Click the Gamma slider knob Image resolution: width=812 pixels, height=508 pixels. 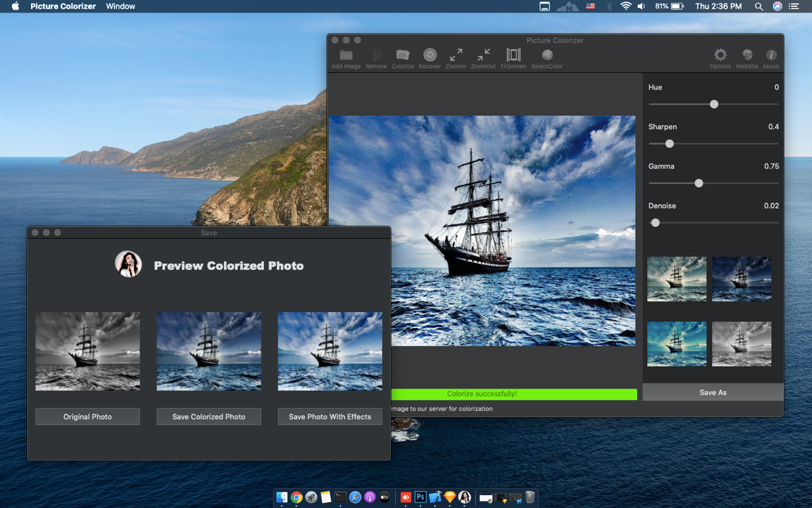click(699, 183)
